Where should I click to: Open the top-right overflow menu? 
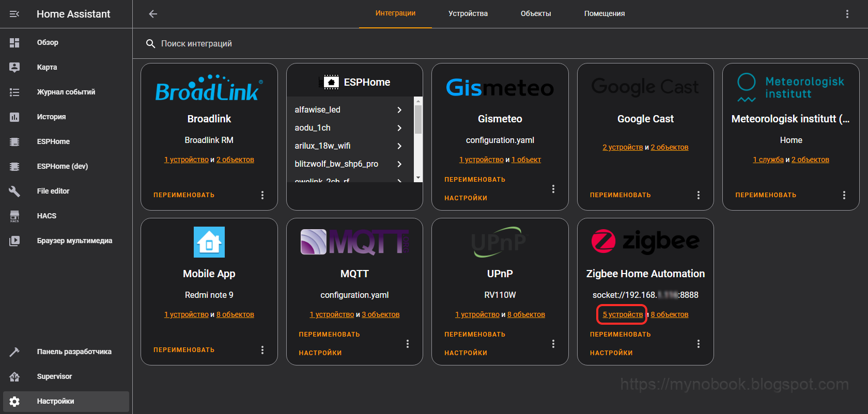(x=847, y=14)
